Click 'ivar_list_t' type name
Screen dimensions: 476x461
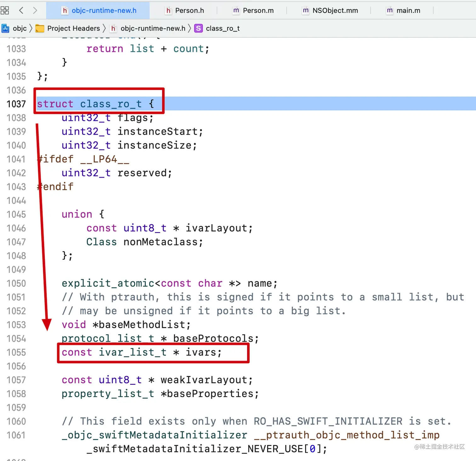133,352
